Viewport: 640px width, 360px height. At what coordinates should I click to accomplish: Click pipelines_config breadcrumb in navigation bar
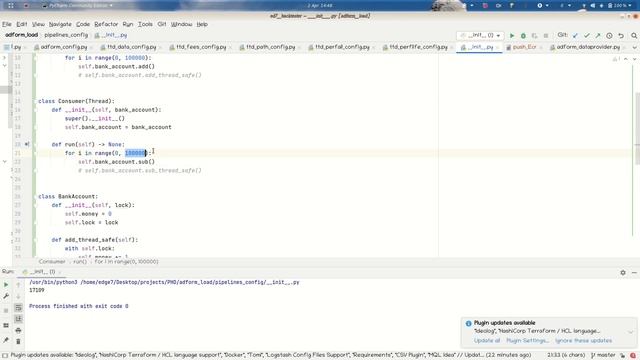[x=66, y=36]
